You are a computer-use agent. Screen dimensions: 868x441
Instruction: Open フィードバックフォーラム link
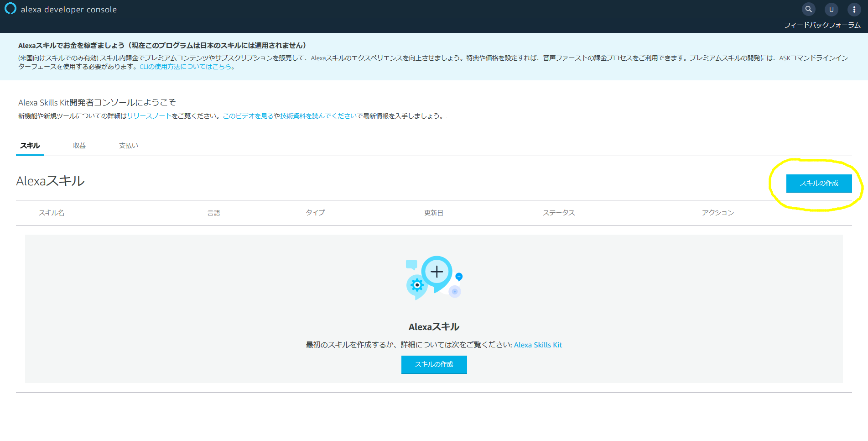coord(822,25)
